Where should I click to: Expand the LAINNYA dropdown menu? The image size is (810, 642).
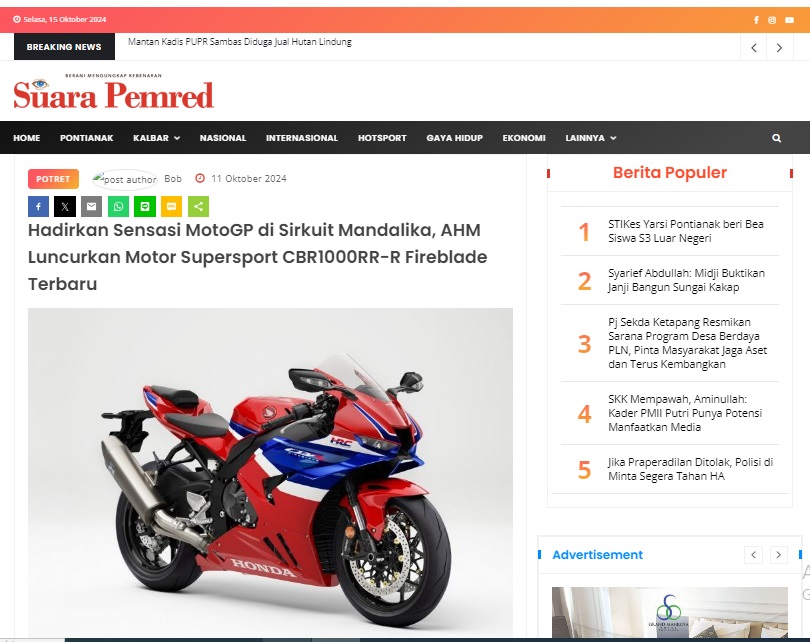pos(591,138)
